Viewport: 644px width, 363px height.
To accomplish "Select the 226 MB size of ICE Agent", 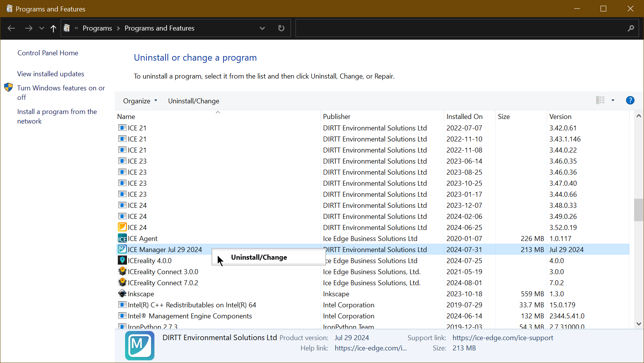I will tap(532, 239).
